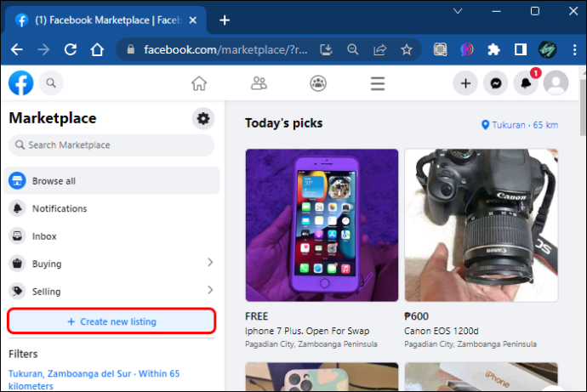The height and width of the screenshot is (392, 587).
Task: Open the Buying section
Action: coord(111,264)
